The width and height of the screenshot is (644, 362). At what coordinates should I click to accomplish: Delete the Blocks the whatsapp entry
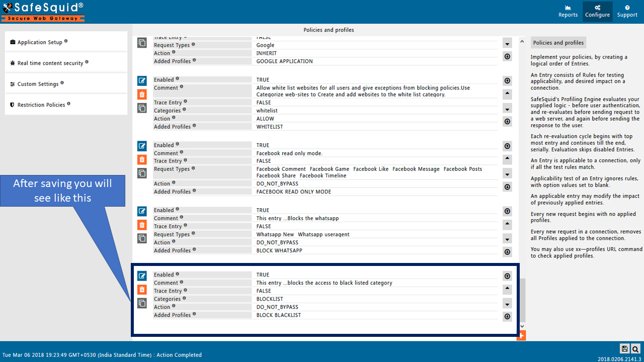point(142,225)
